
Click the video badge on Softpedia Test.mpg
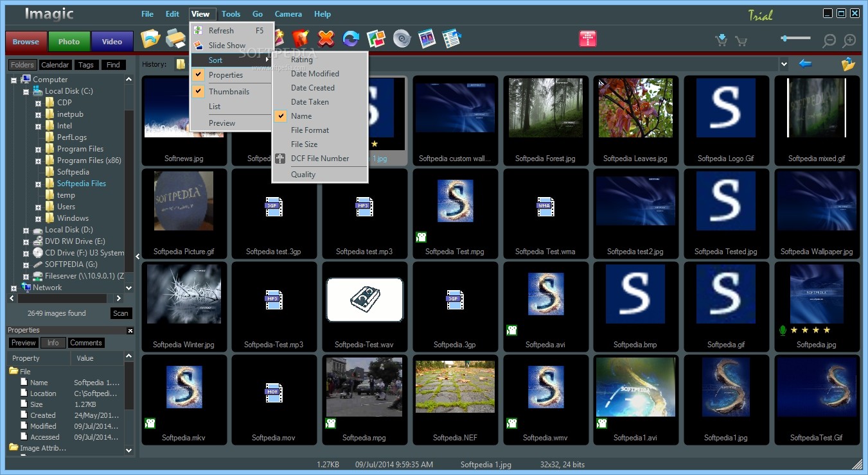(x=421, y=237)
